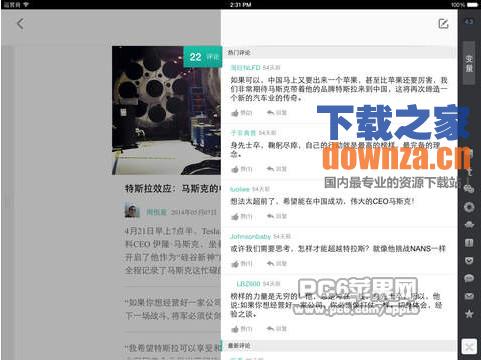The width and height of the screenshot is (481, 360).
Task: Click the hat-shaped icon in the dark sidebar
Action: (469, 225)
